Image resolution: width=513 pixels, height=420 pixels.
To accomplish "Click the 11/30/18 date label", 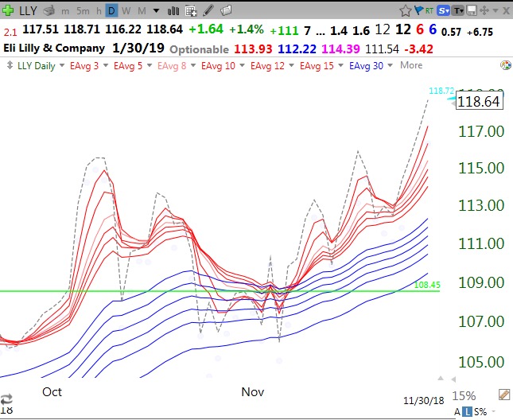I will click(424, 400).
